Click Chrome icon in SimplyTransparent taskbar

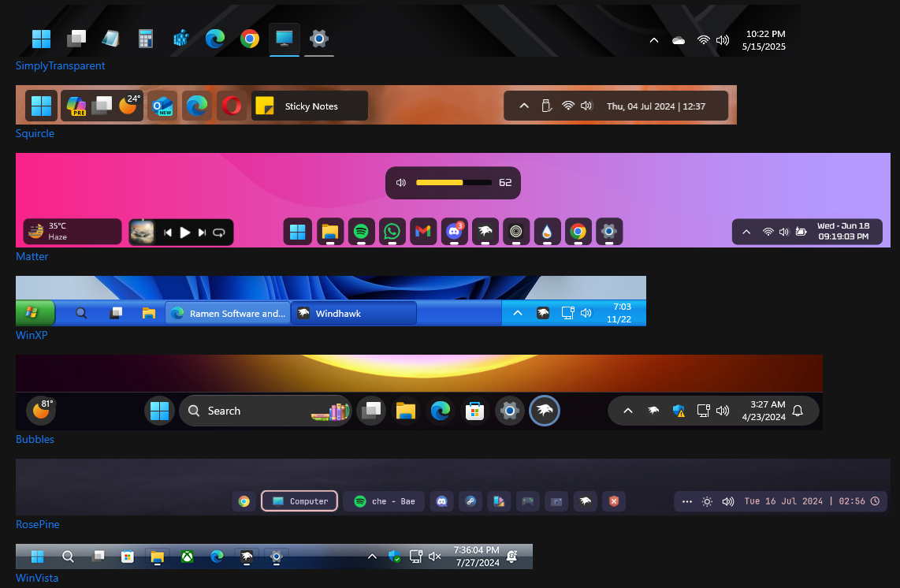(250, 39)
